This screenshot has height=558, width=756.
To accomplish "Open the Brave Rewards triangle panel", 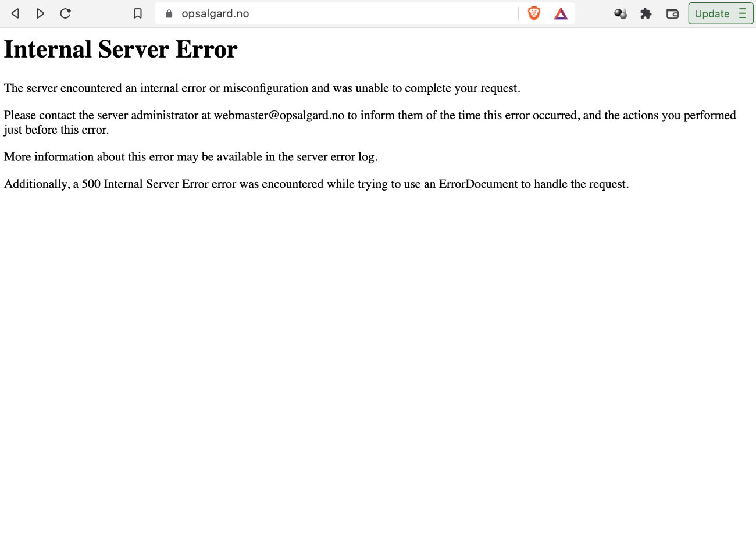I will (560, 13).
